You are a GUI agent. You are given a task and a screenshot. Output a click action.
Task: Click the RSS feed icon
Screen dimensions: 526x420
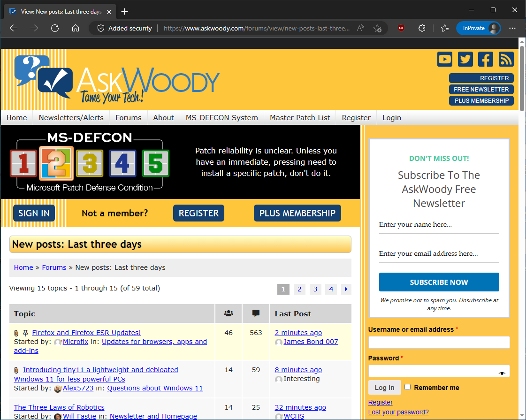[506, 59]
